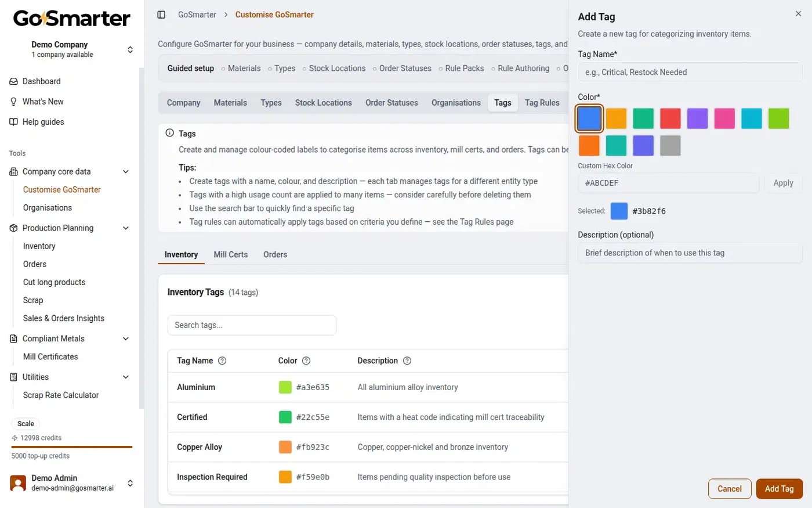
Task: Click the Tag Name column help icon
Action: point(222,361)
